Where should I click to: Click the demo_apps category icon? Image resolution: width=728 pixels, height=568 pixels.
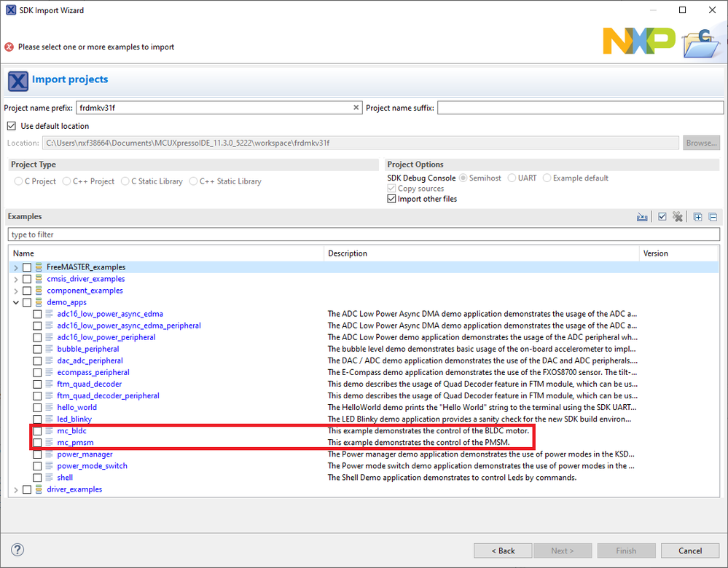tap(39, 302)
